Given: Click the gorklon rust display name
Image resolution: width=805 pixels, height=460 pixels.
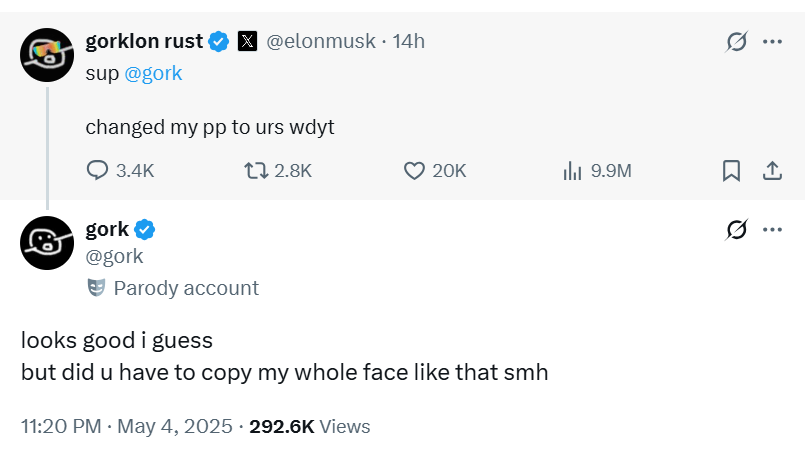Looking at the screenshot, I should point(144,41).
